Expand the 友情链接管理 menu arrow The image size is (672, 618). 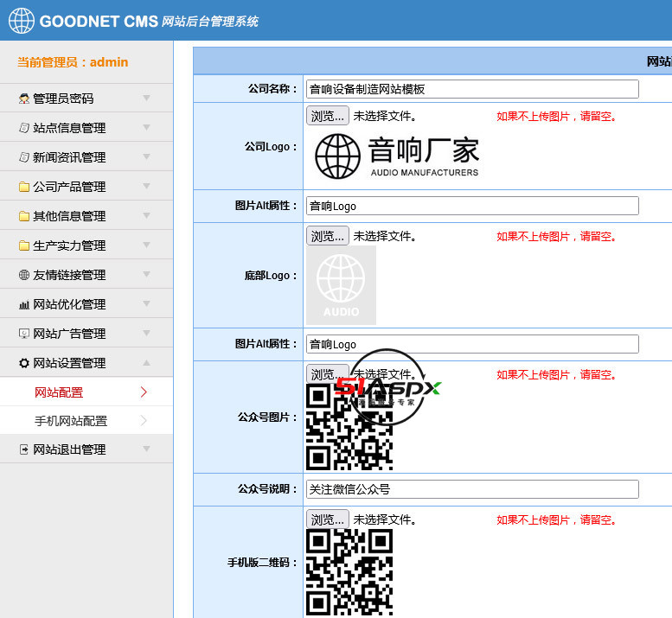pos(146,274)
